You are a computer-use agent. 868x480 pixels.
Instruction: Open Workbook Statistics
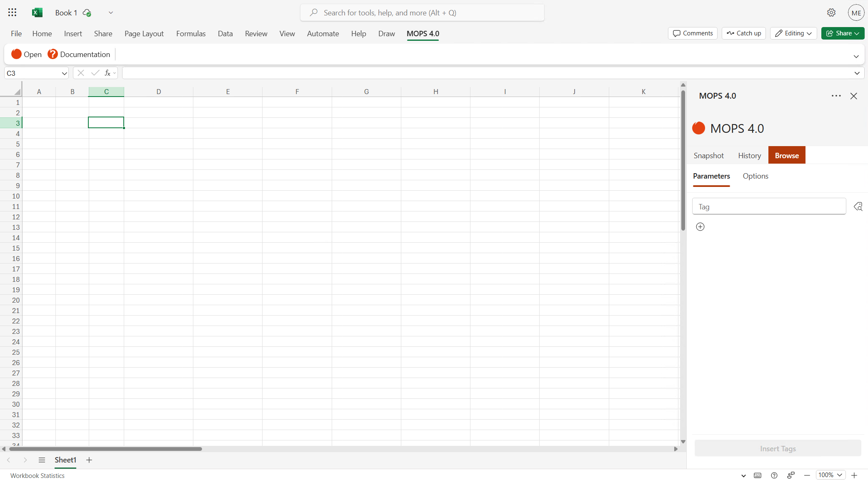point(37,475)
